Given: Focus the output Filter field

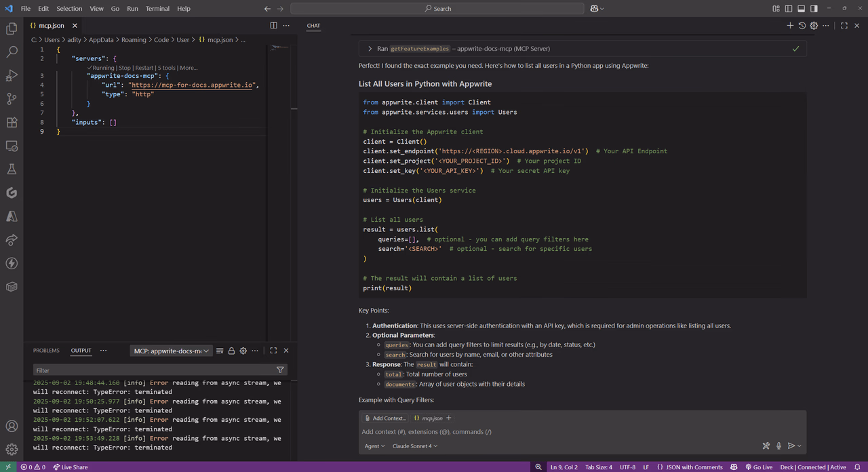Looking at the screenshot, I should [154, 370].
